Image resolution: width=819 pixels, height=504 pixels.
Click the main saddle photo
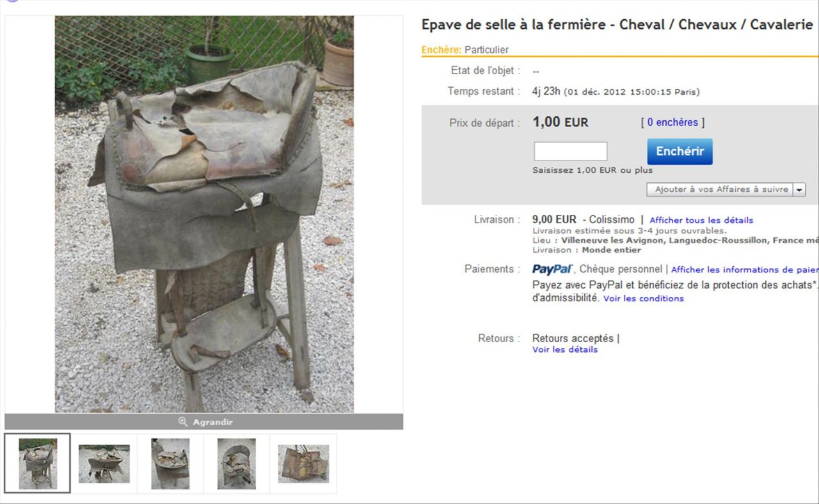(204, 214)
